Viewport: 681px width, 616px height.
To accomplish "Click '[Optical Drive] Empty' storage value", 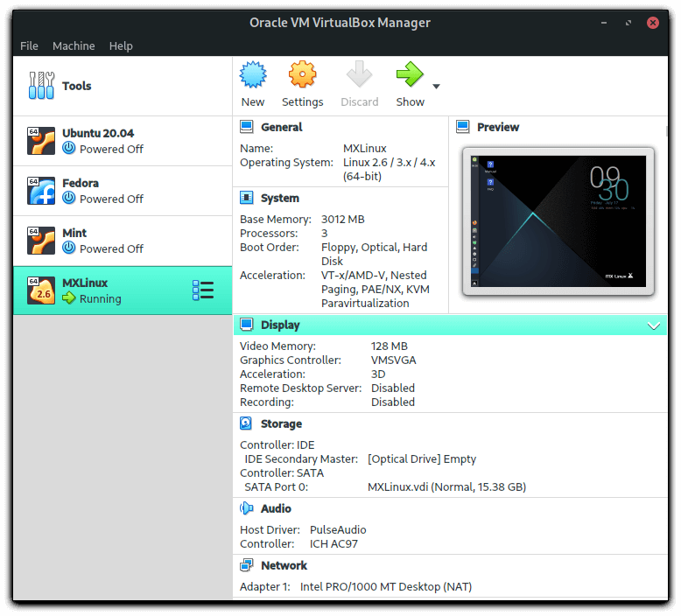I will tap(422, 458).
